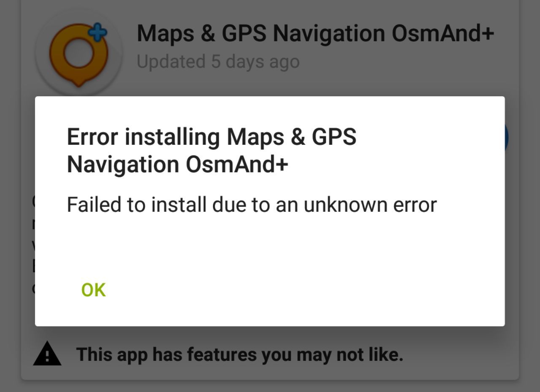This screenshot has width=540, height=392.
Task: Open the 'Maps & GPS Navigation OsmAnd+' header title
Action: coord(315,33)
